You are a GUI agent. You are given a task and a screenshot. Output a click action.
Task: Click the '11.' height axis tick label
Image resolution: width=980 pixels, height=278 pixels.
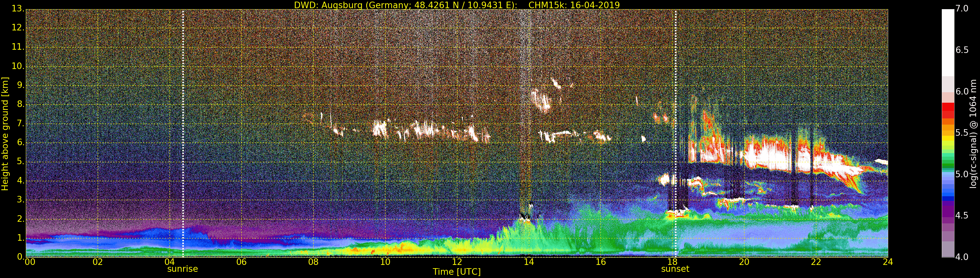[x=18, y=47]
